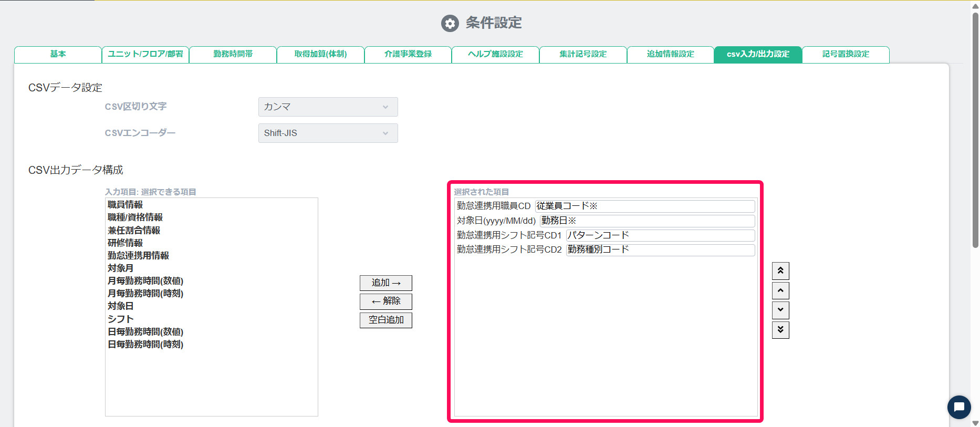Viewport: 980px width, 427px height.
Task: Click the 追加 → button
Action: coord(386,283)
